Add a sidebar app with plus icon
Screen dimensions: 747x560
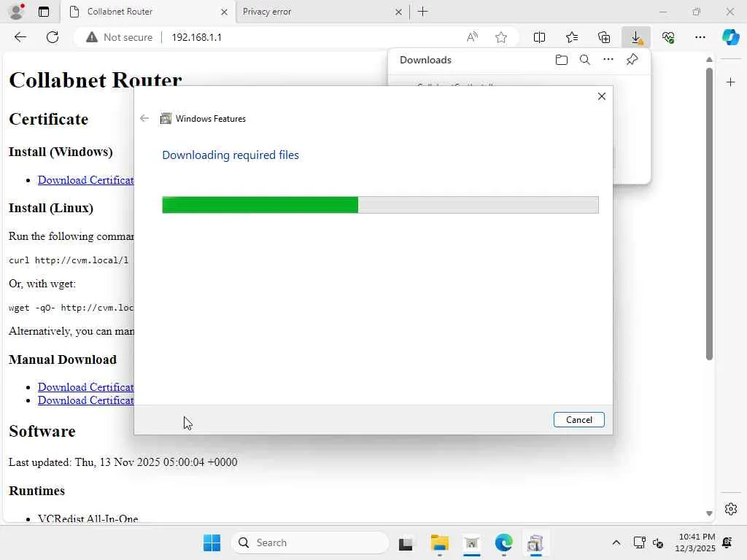click(731, 82)
